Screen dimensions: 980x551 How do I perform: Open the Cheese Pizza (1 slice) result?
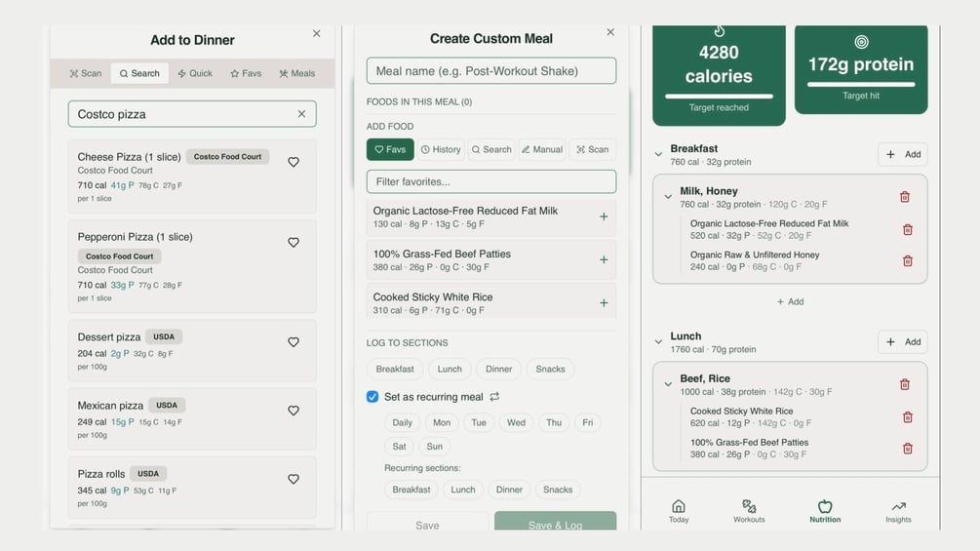click(192, 177)
